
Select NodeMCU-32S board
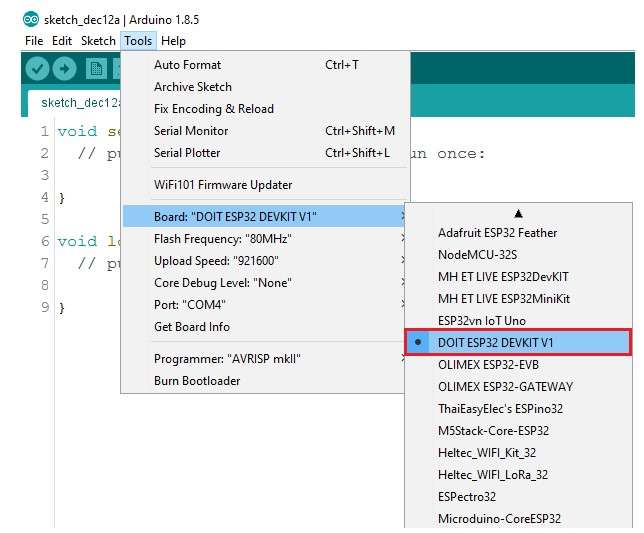click(518, 255)
